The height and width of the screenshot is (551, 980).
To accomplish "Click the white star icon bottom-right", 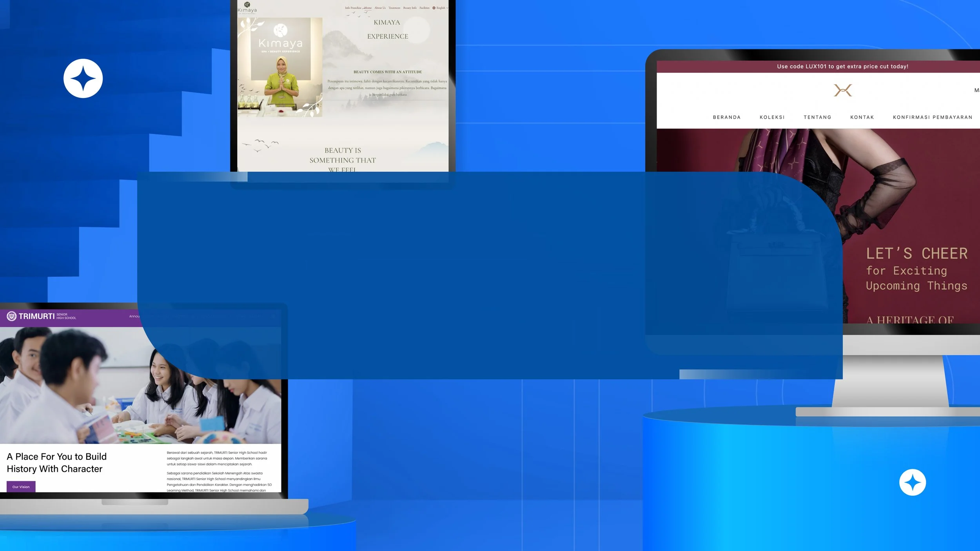I will [912, 482].
